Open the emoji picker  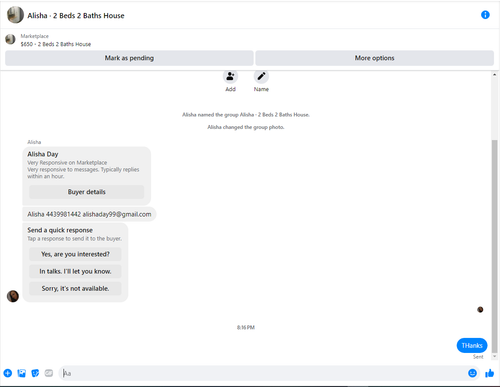[x=472, y=373]
